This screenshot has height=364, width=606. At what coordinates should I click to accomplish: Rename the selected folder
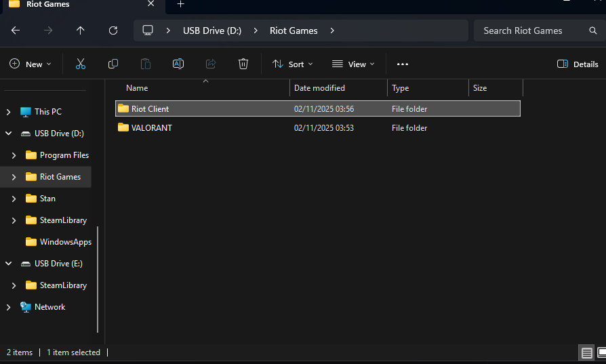pyautogui.click(x=178, y=64)
